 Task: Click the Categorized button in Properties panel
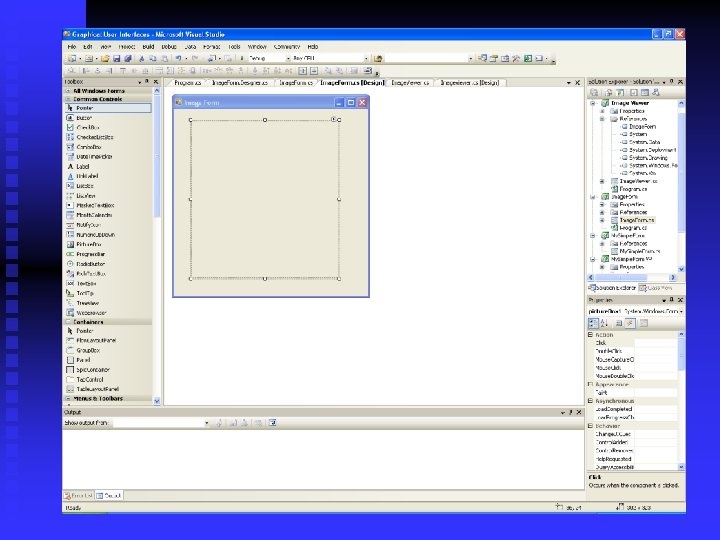[593, 324]
